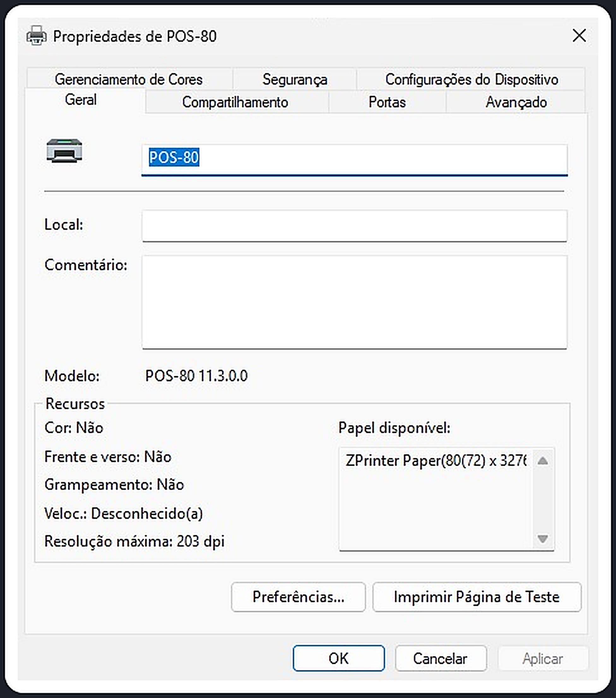This screenshot has height=698, width=616.
Task: Click the 'Grampeamento: Não' text
Action: [114, 485]
